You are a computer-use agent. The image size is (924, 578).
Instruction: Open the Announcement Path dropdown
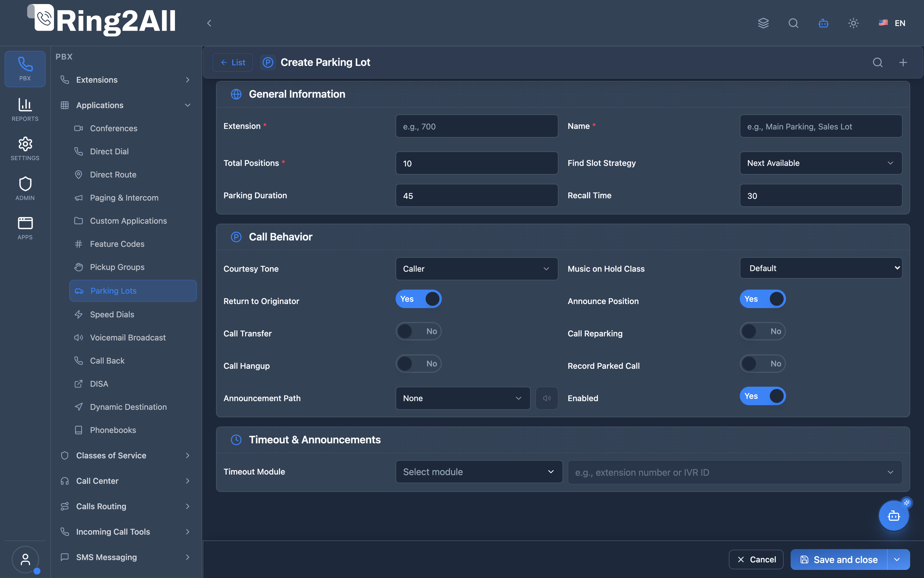[463, 398]
